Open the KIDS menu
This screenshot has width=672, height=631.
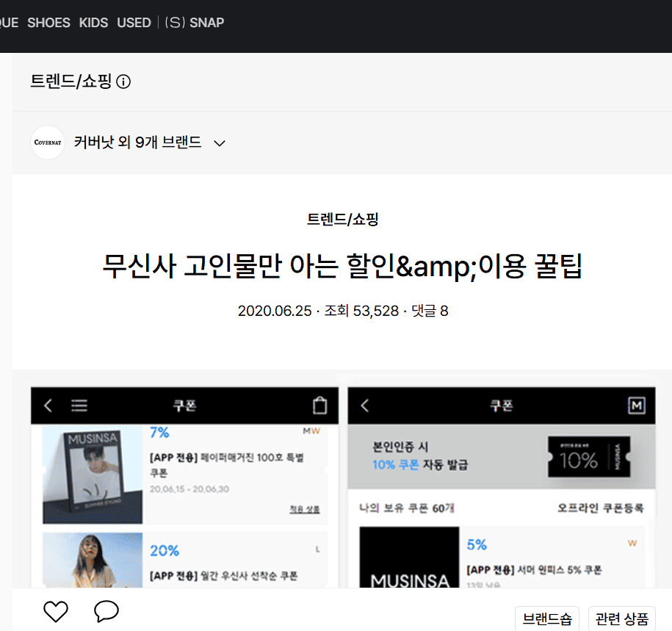(93, 22)
